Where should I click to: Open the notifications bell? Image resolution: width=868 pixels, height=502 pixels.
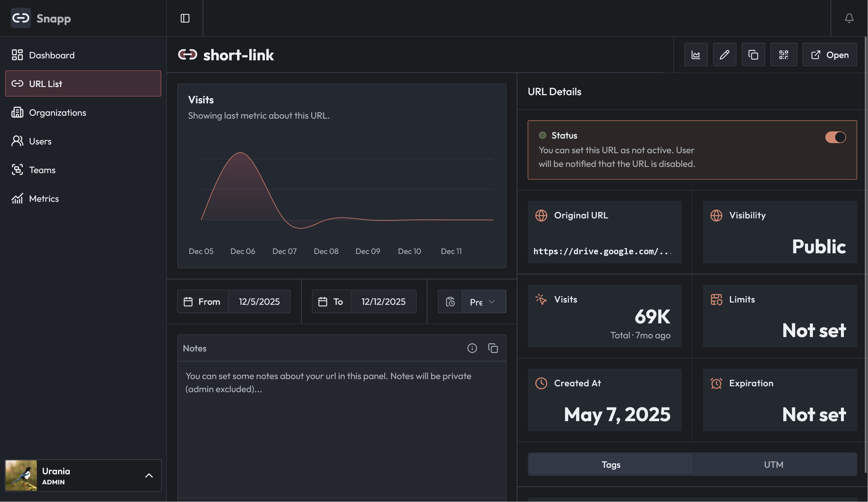click(x=849, y=18)
